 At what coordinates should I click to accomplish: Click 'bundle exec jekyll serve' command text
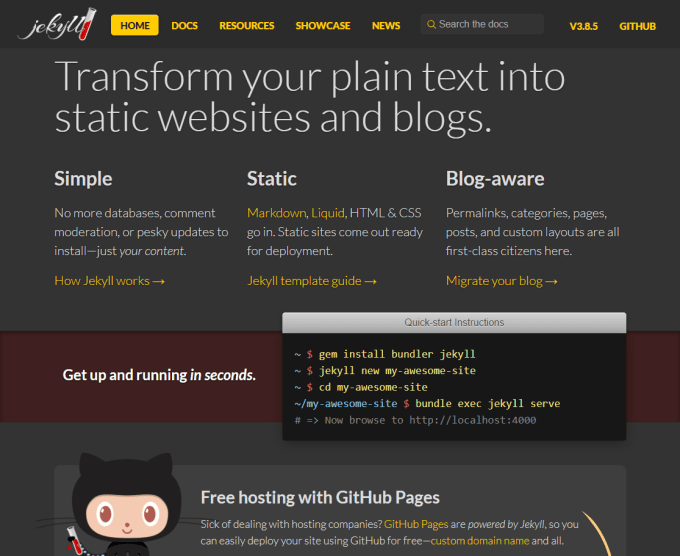tap(487, 404)
